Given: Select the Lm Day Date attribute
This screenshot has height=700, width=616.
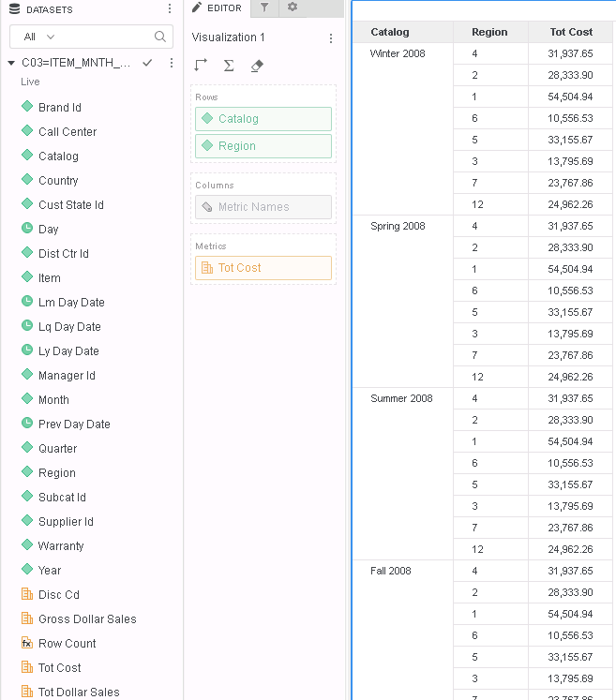Looking at the screenshot, I should point(71,303).
